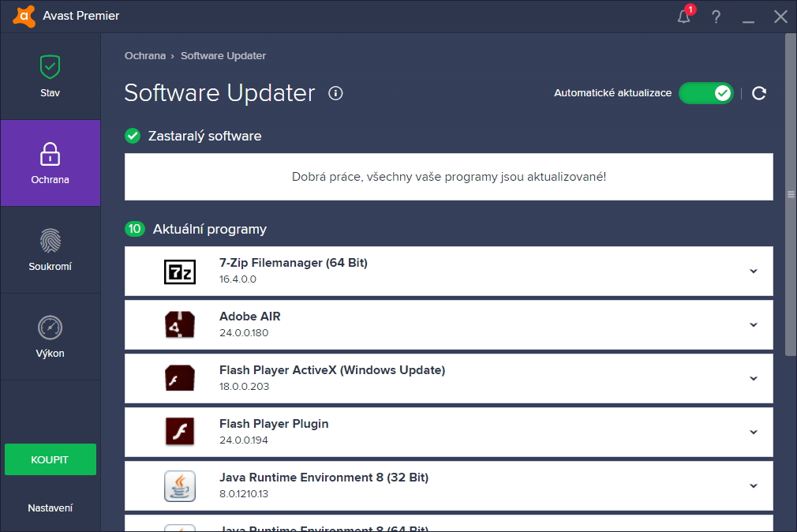The image size is (797, 532).
Task: Click the Adobe AIR version 24.0.0.180
Action: (x=244, y=332)
